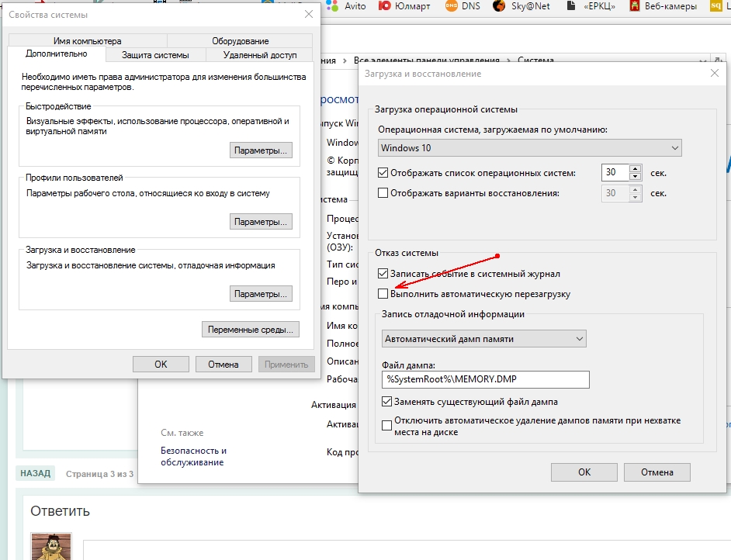This screenshot has width=731, height=560.
Task: Check Отключить автоматическое удаление дампов памяти
Action: [386, 425]
